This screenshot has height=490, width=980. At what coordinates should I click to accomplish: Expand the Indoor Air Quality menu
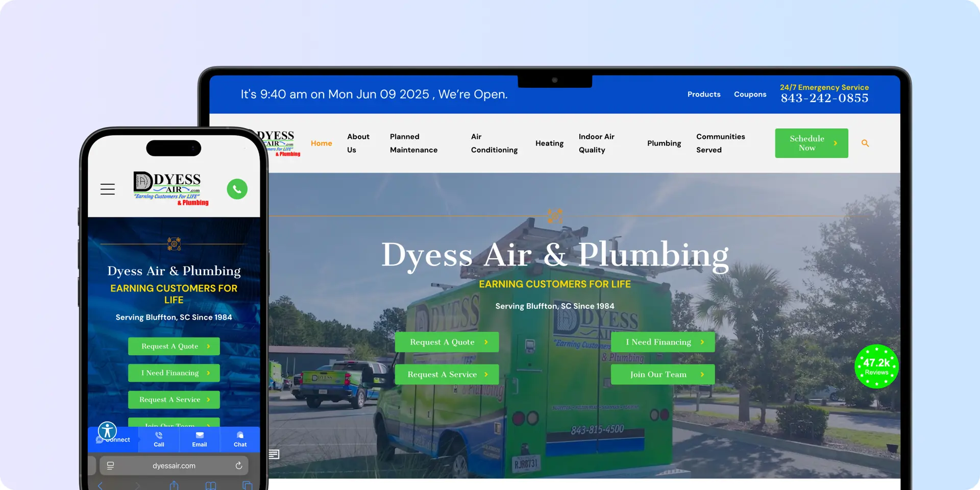click(x=597, y=143)
